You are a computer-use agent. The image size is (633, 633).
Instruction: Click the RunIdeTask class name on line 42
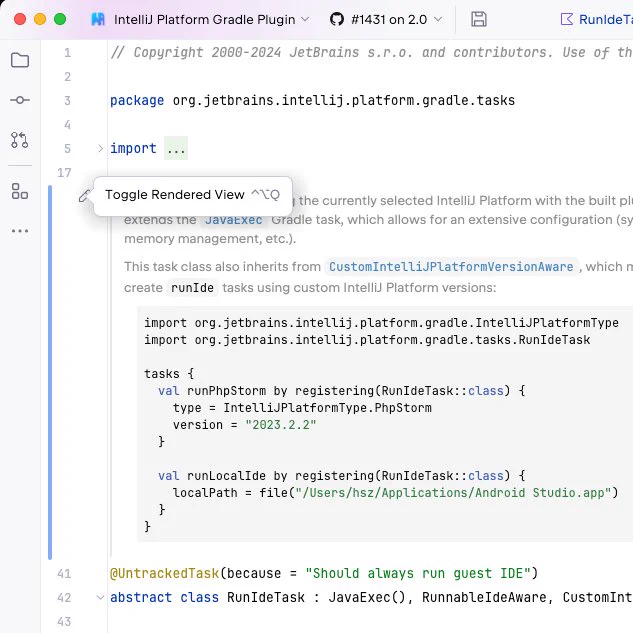coord(266,597)
